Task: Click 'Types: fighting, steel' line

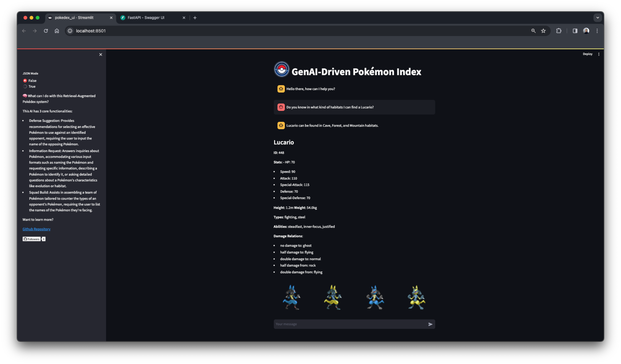Action: tap(289, 217)
